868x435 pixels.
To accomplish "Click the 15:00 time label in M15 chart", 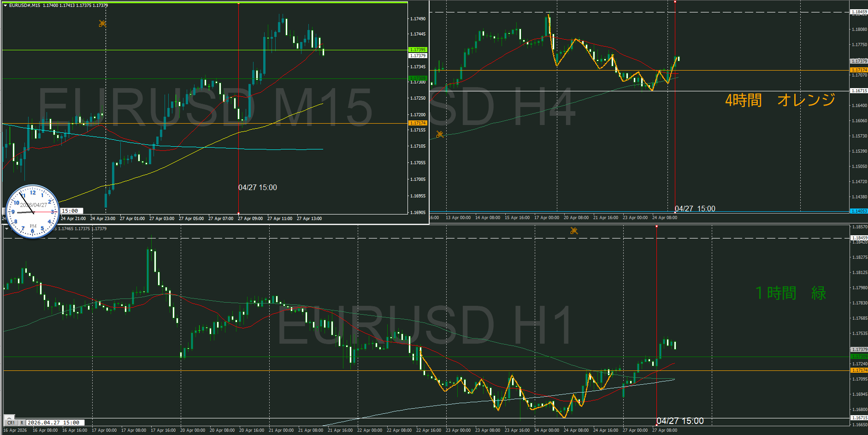I will [x=70, y=211].
